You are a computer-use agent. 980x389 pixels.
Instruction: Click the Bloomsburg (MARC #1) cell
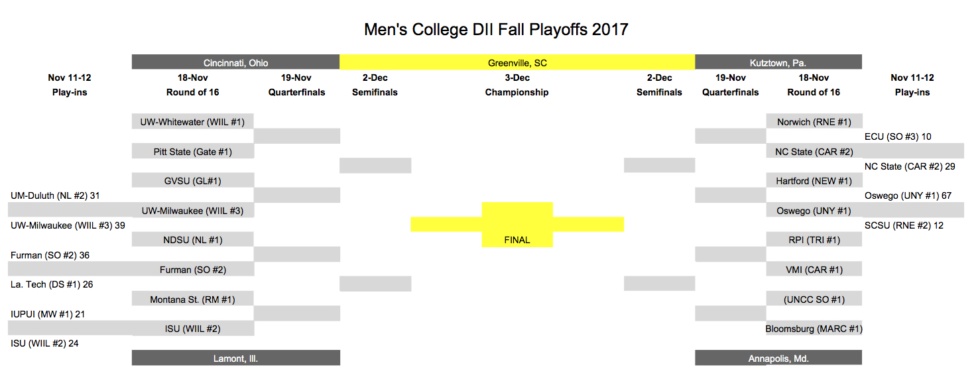[x=814, y=329]
